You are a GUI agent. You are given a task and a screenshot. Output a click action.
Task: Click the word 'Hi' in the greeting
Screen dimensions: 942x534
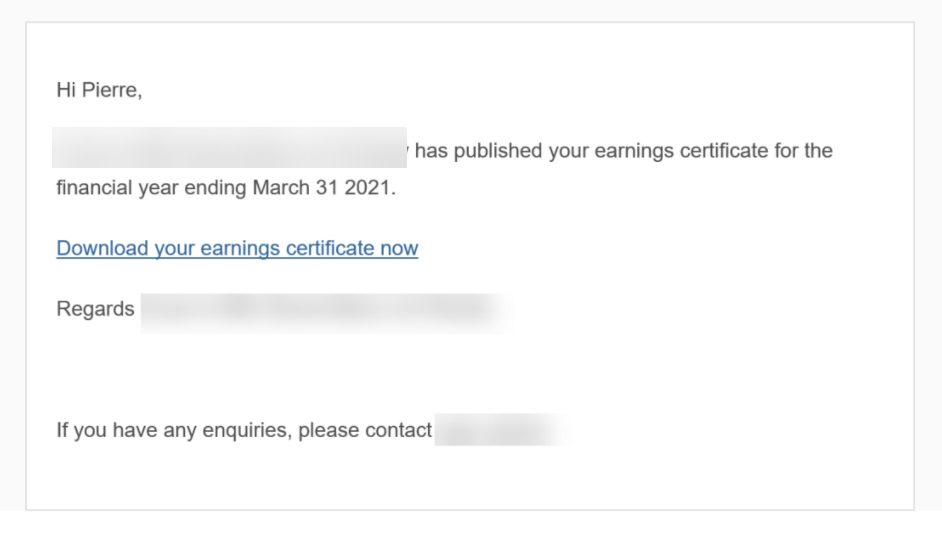tap(66, 90)
